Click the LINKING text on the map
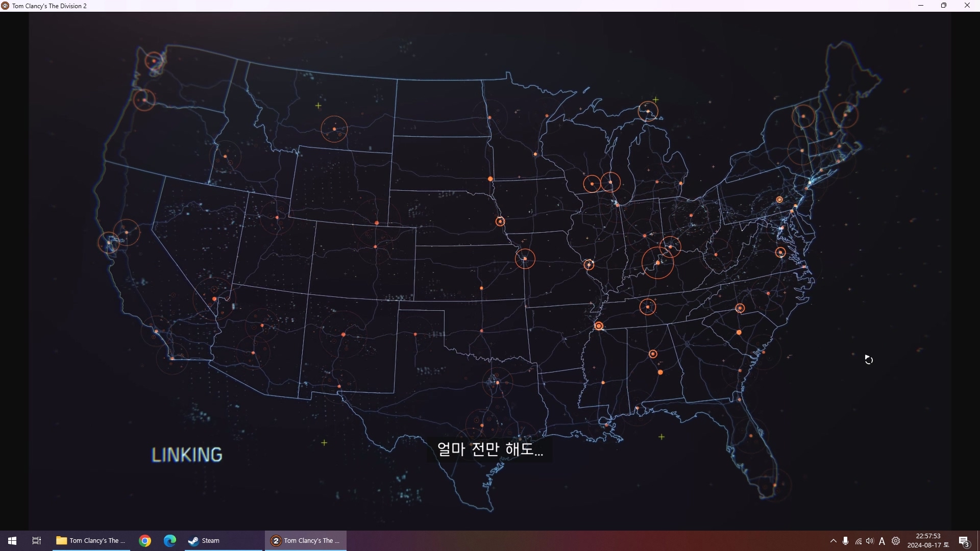 [187, 455]
